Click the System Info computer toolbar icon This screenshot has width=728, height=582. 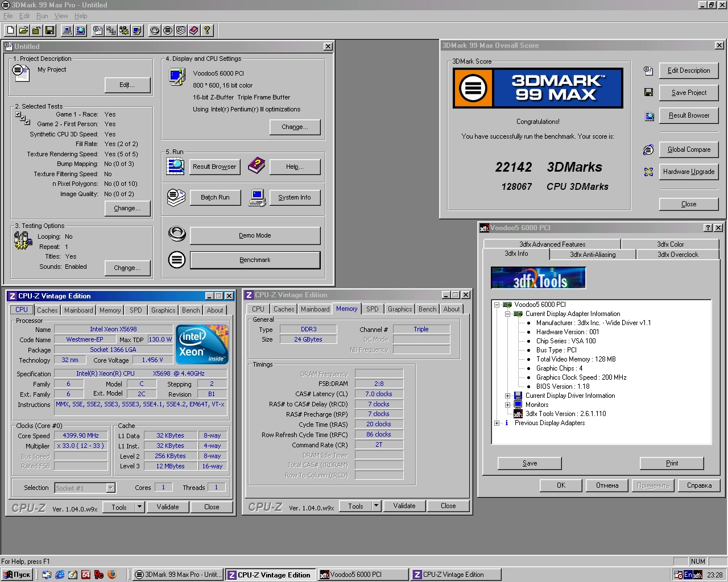[67, 30]
